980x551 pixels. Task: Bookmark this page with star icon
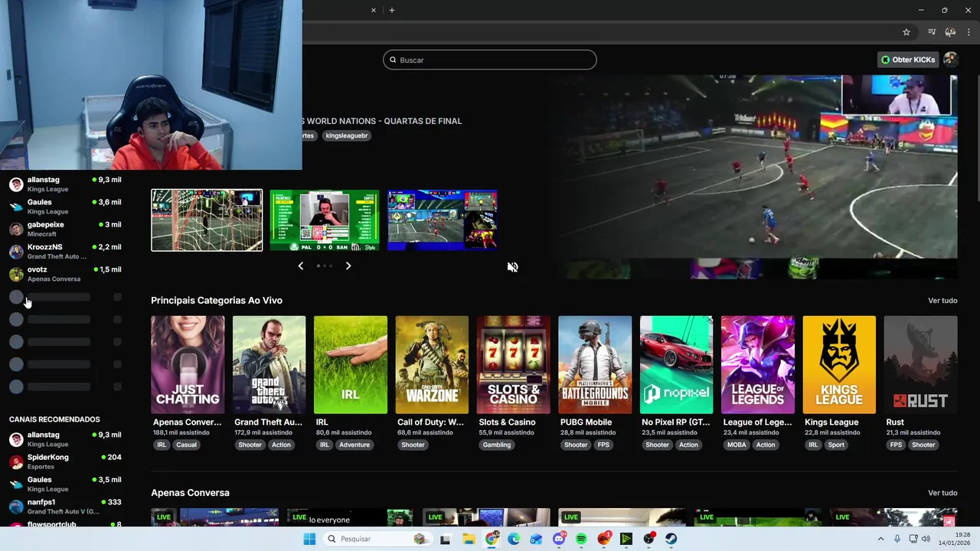(x=906, y=32)
